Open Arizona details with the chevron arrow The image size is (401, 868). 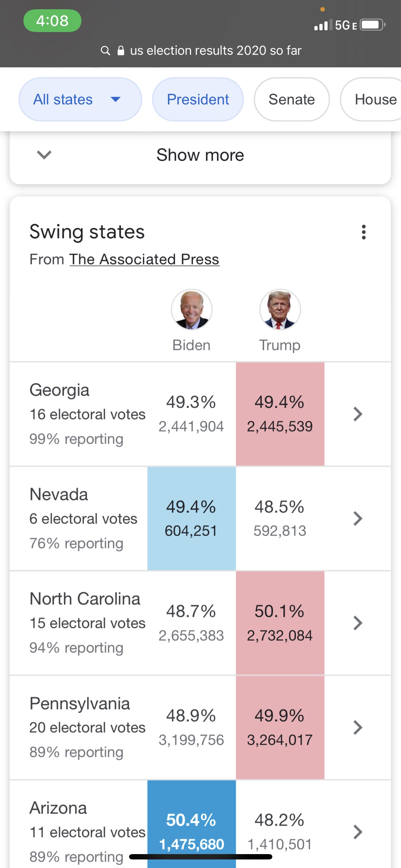point(358,832)
